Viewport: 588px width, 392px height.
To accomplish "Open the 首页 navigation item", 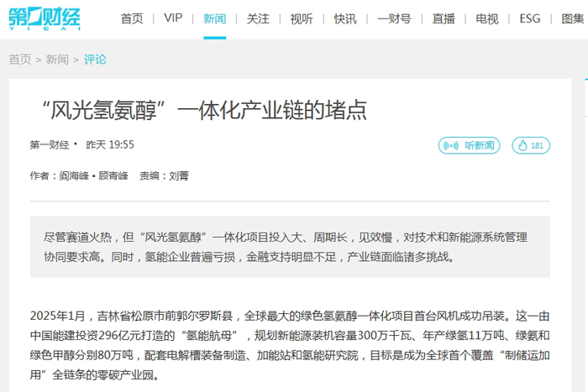I will pyautogui.click(x=132, y=18).
